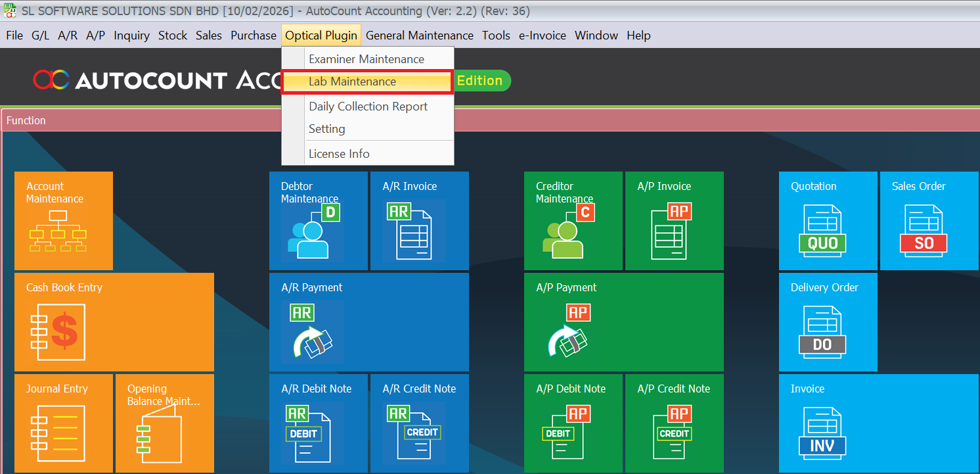Expand the General Maintenance menu
The width and height of the screenshot is (980, 474).
tap(419, 36)
